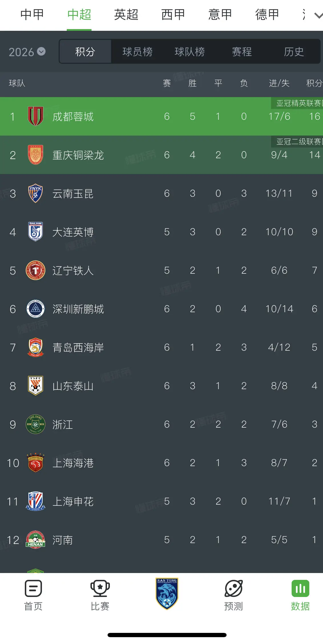Image resolution: width=323 pixels, height=644 pixels.
Task: Tap the 上海申花 team crest
Action: (x=35, y=501)
